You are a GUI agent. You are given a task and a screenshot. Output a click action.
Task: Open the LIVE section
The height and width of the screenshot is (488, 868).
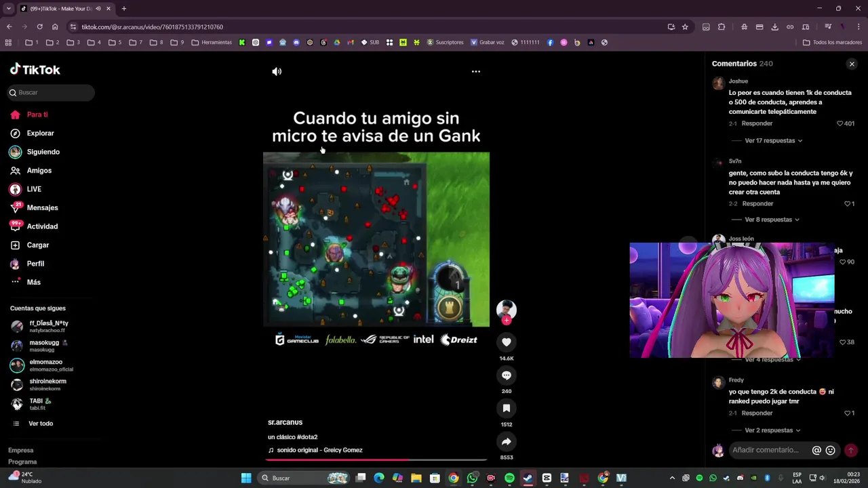[x=34, y=189]
